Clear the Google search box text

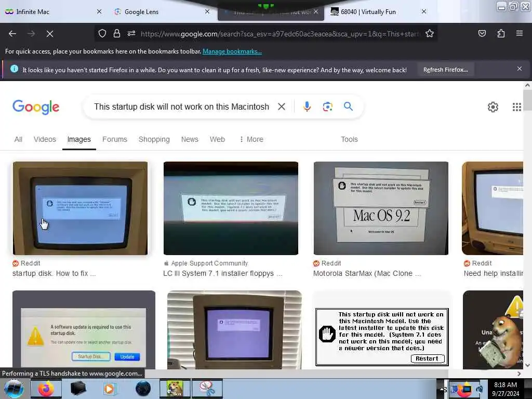(x=281, y=107)
